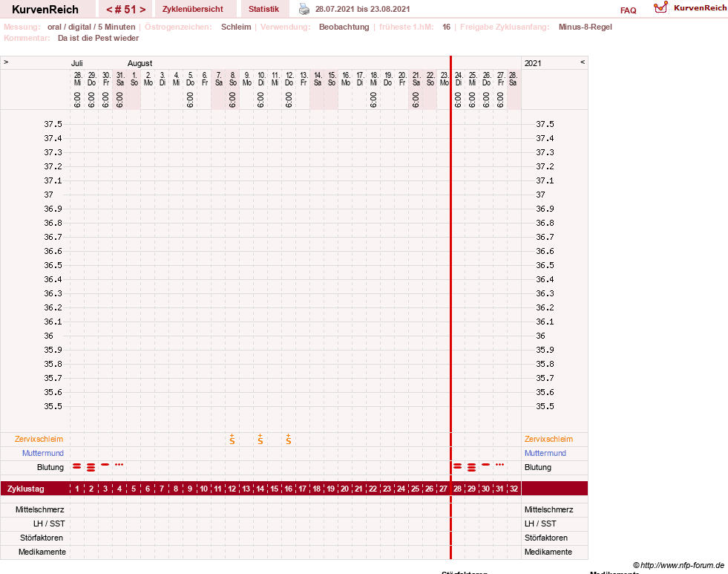Click the August month label
728x574 pixels.
tap(140, 63)
